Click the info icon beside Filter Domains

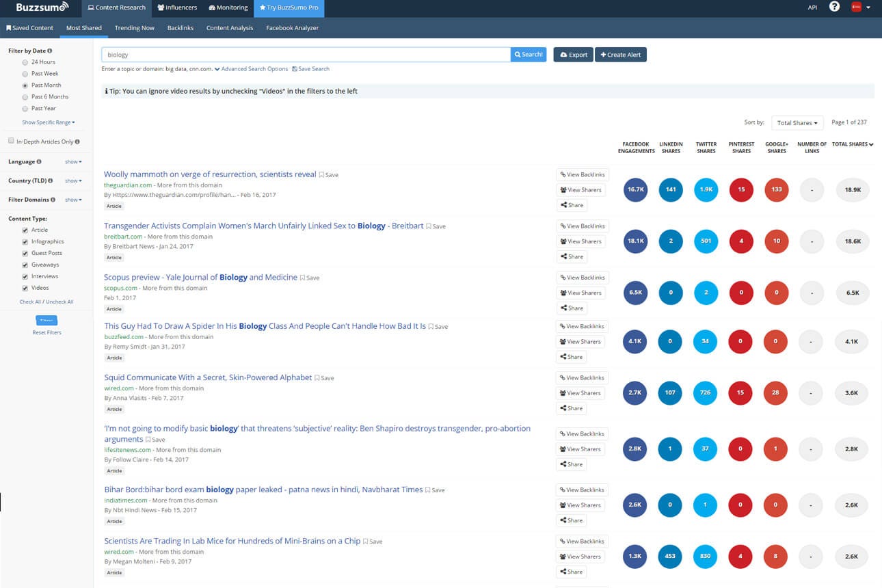[53, 200]
